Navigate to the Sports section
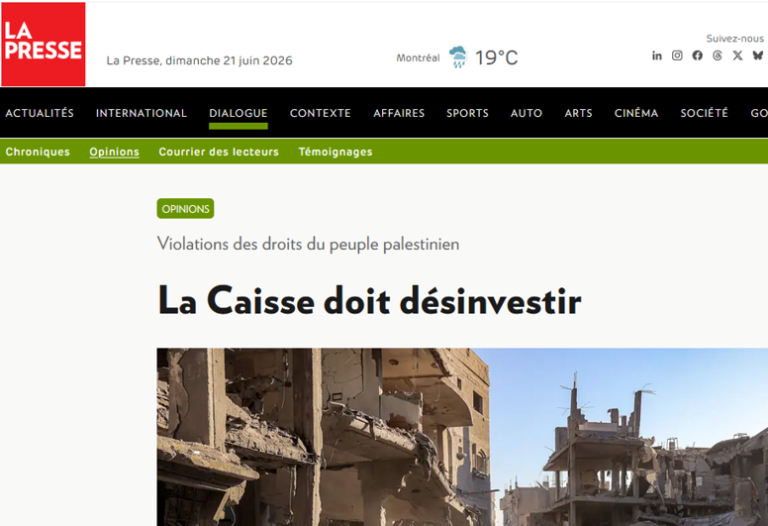The image size is (768, 526). point(467,113)
